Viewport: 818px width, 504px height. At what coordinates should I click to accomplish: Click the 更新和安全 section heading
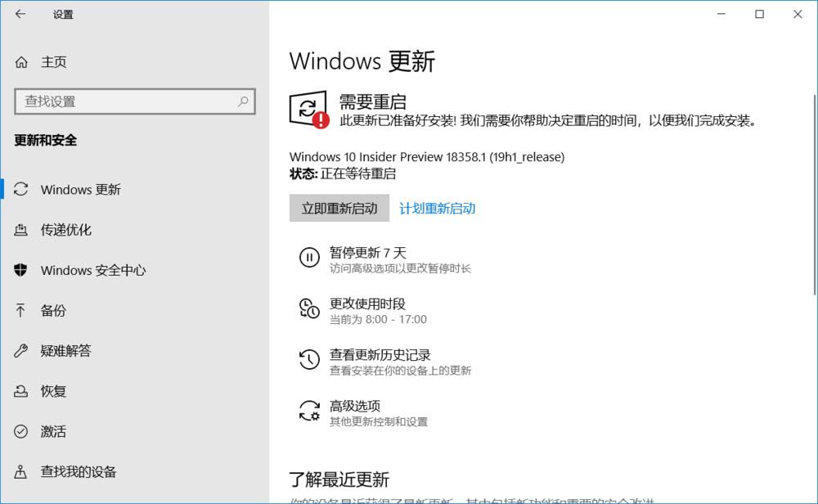45,141
